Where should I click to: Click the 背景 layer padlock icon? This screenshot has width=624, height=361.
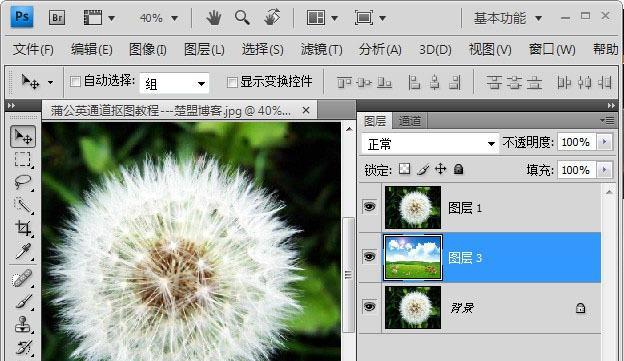point(580,308)
